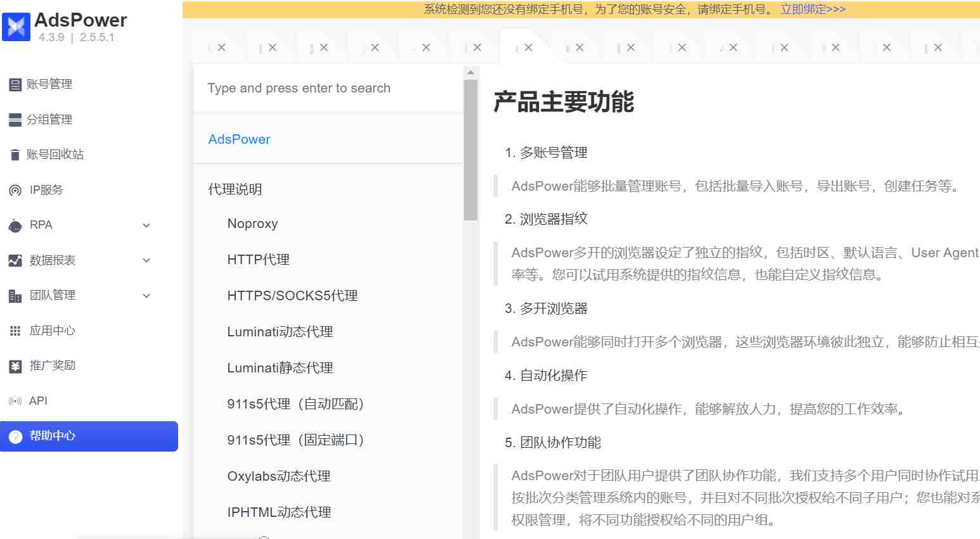Open 分组管理 via its sidebar icon
Image resolution: width=980 pixels, height=539 pixels.
point(15,120)
